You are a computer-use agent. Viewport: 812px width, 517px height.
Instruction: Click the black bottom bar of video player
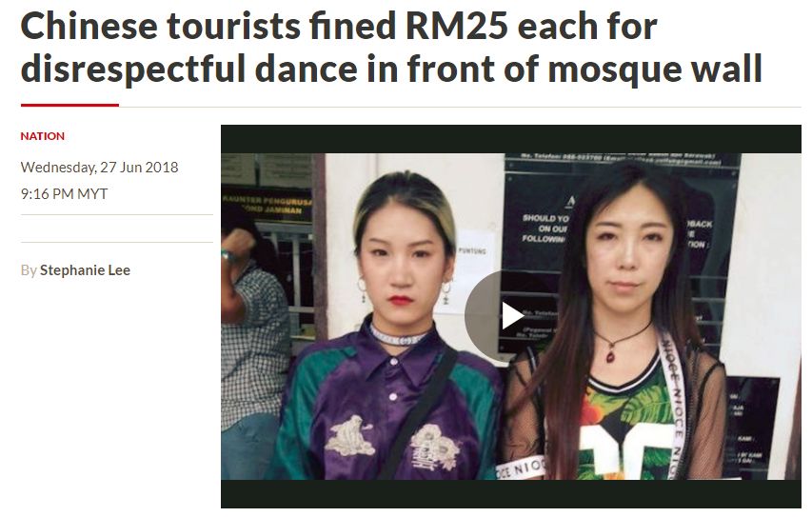(510, 494)
